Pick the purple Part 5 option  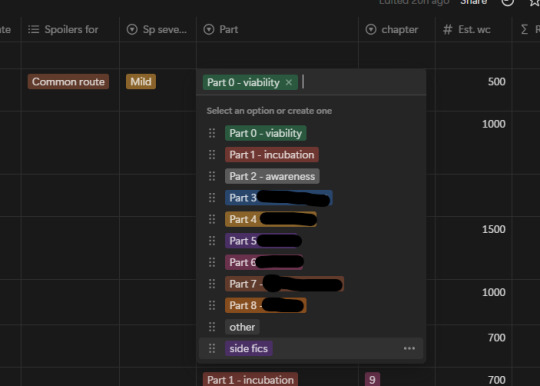click(x=263, y=241)
